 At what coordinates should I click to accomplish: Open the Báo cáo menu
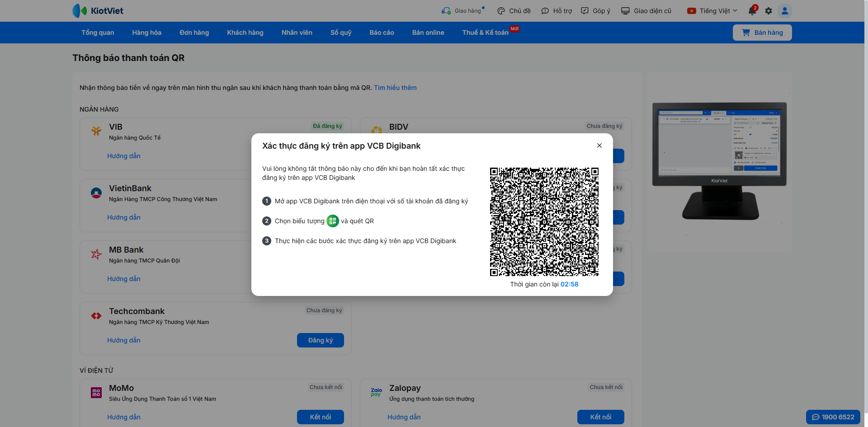[382, 33]
